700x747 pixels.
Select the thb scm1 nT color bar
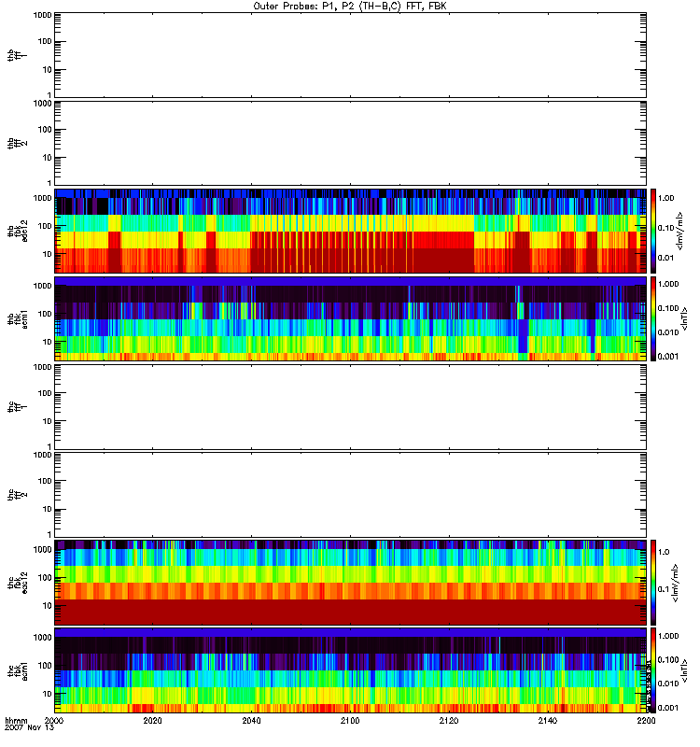pyautogui.click(x=655, y=318)
